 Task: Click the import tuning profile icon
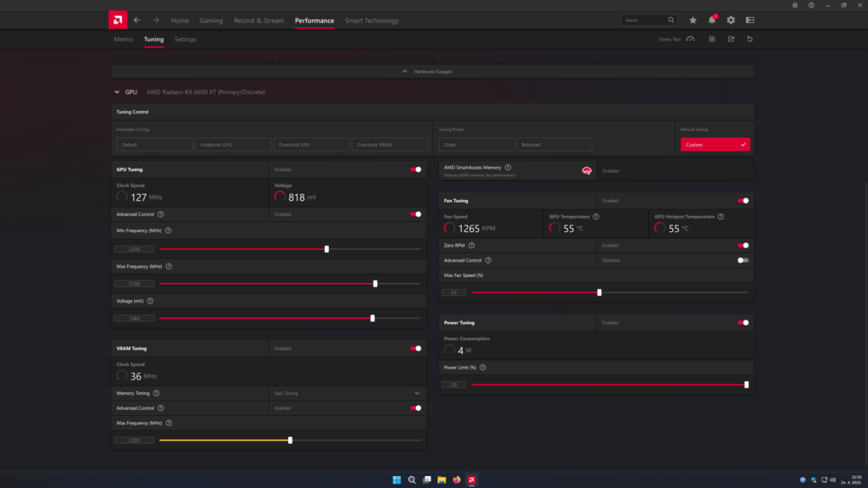712,39
